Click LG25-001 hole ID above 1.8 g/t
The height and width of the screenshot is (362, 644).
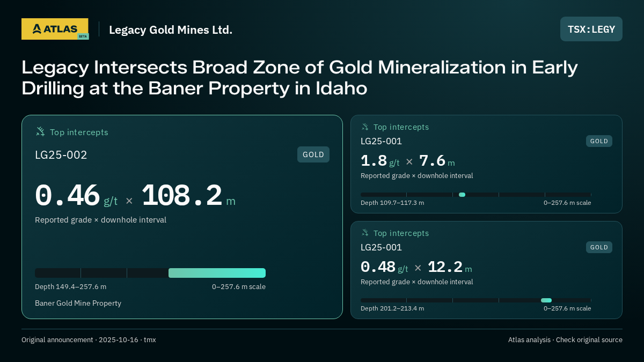381,141
